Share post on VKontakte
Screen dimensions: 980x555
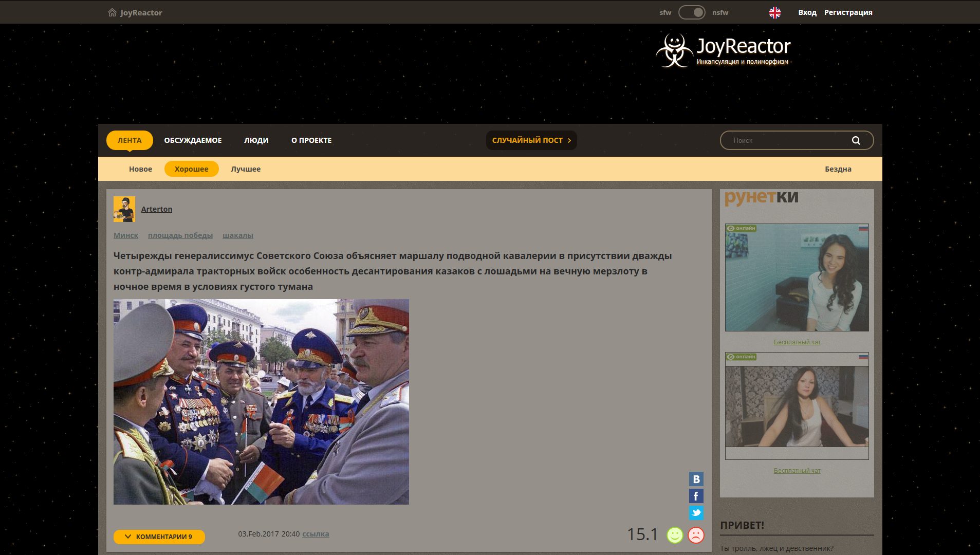696,479
